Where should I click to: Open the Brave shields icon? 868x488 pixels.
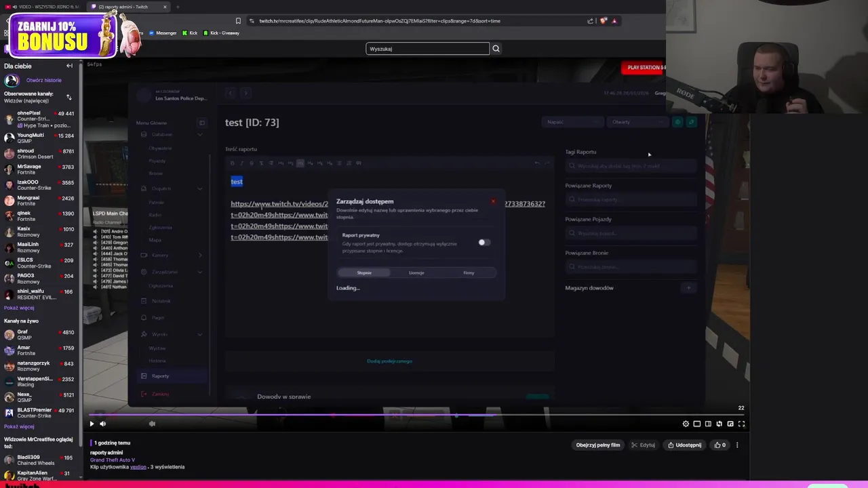603,21
